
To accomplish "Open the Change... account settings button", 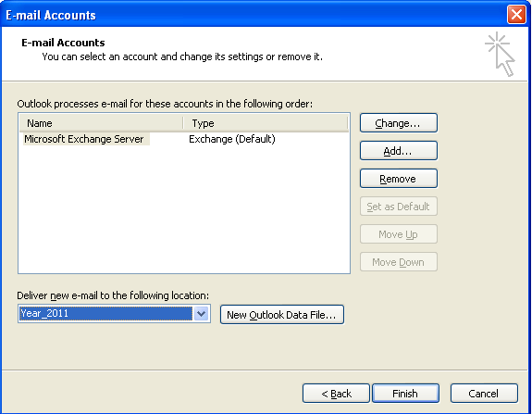I will tap(399, 123).
